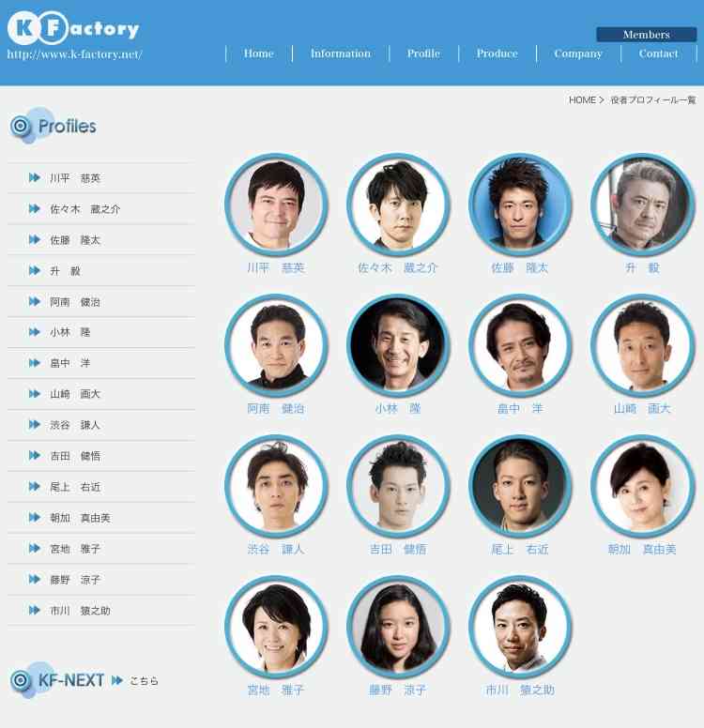Screen dimensions: 704x728
Task: Click the KF-NEXT circular icon
Action: pyautogui.click(x=21, y=681)
